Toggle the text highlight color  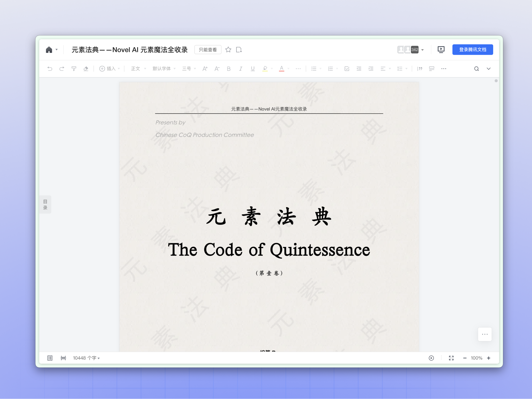click(x=265, y=69)
